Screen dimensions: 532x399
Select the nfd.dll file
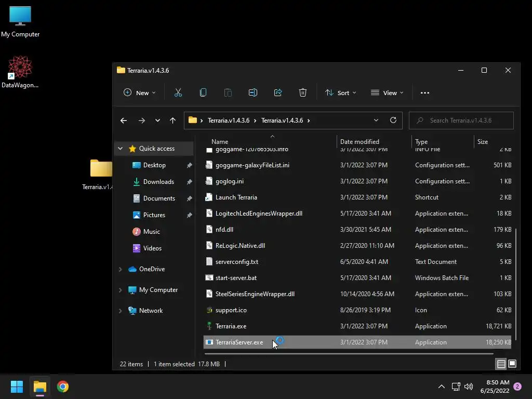pyautogui.click(x=357, y=229)
